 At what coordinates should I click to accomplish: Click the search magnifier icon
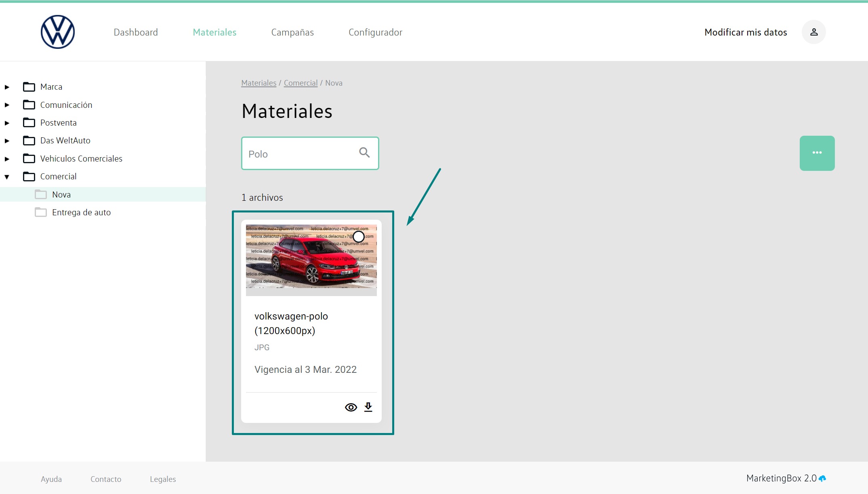point(364,153)
